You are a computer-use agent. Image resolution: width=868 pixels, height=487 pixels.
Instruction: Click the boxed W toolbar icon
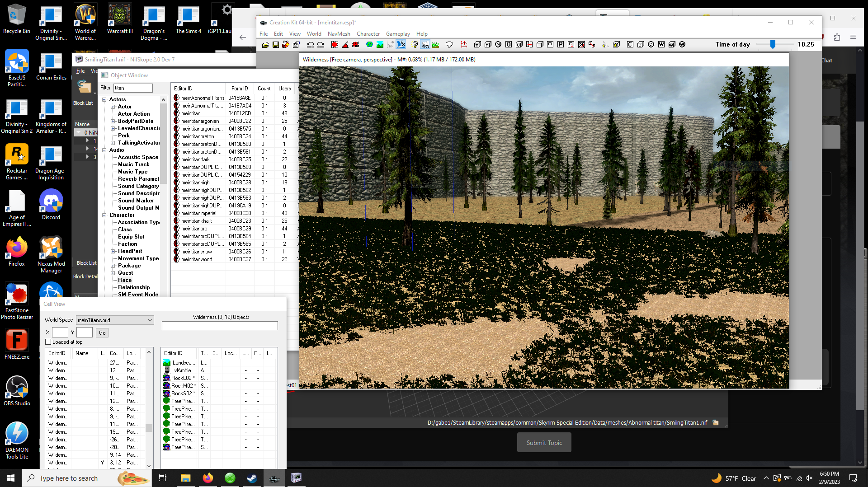pyautogui.click(x=661, y=45)
